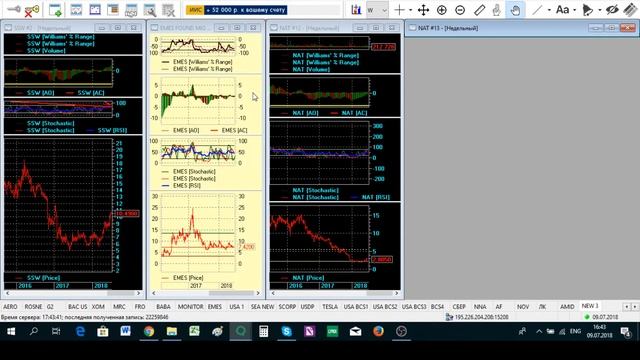Click the bell alert tool icon
Screen dimensions: 640x360
(587, 10)
